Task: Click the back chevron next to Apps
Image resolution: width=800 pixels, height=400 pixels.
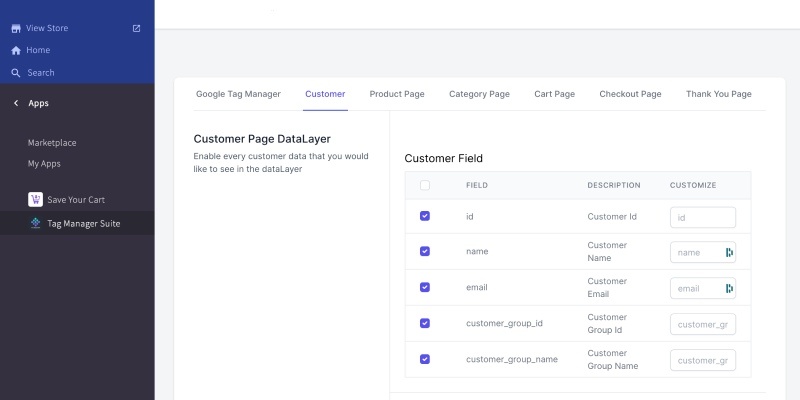Action: [16, 103]
